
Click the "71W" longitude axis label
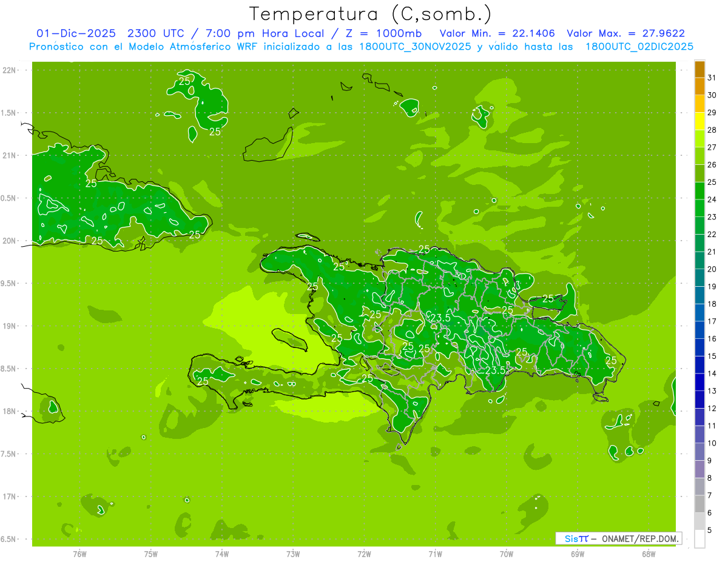435,554
